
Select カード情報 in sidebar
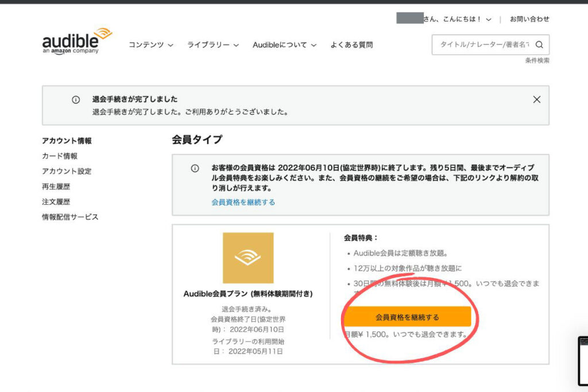pos(60,156)
